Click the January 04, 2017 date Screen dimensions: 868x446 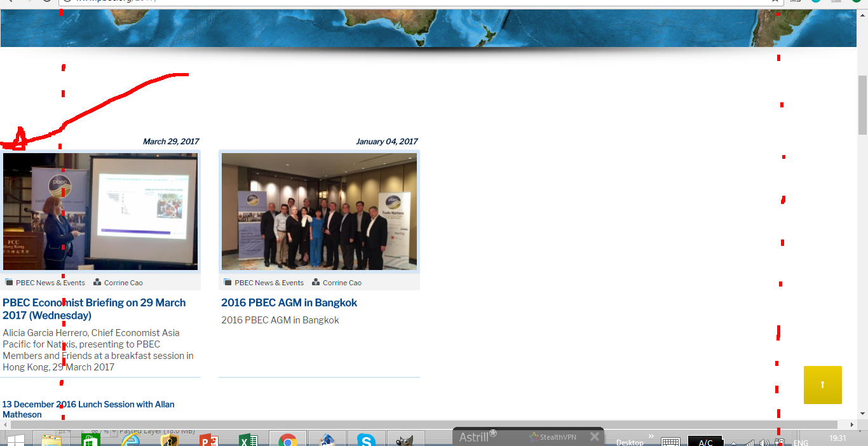(387, 142)
